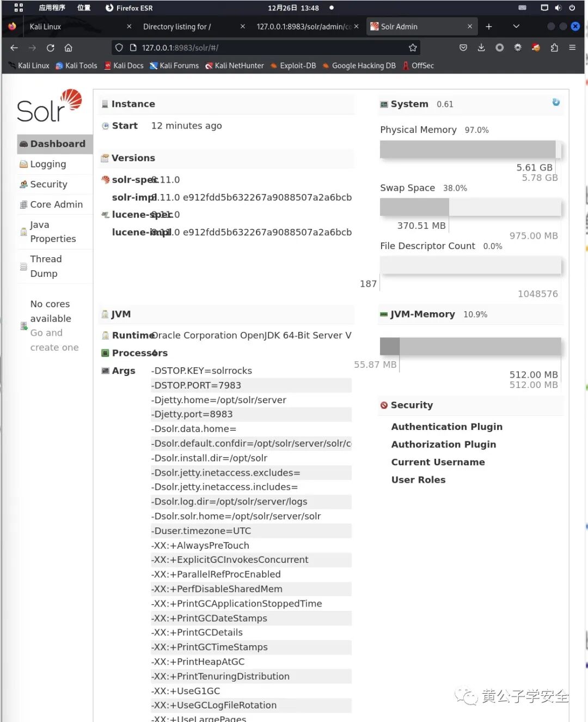Viewport: 588px width, 722px height.
Task: Click the browser forward arrow
Action: 32,48
